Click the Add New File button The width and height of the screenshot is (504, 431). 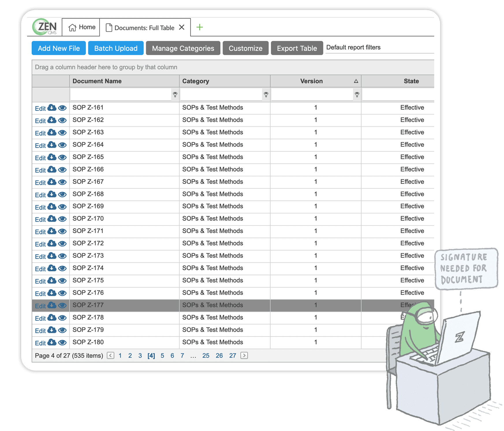coord(59,48)
